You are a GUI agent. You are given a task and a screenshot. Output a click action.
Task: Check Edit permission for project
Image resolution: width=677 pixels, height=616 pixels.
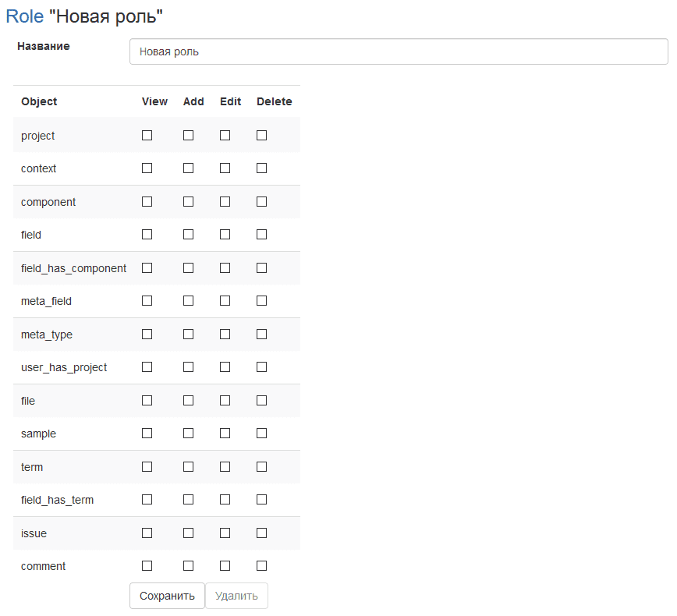[225, 135]
